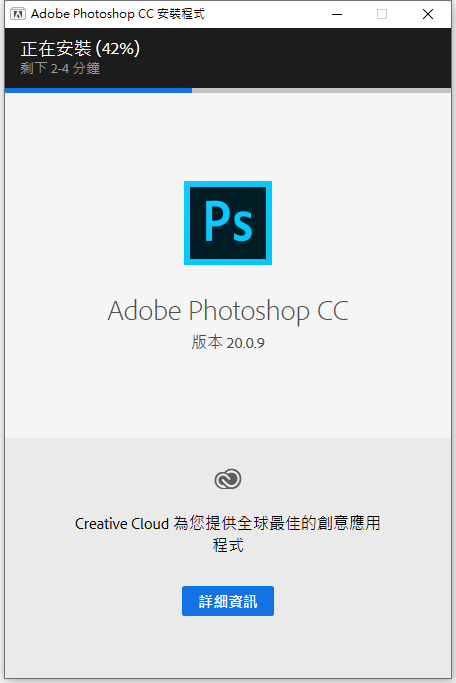The height and width of the screenshot is (683, 456).
Task: Click the window title Adobe Photoshop CC 安裝程式
Action: point(118,14)
